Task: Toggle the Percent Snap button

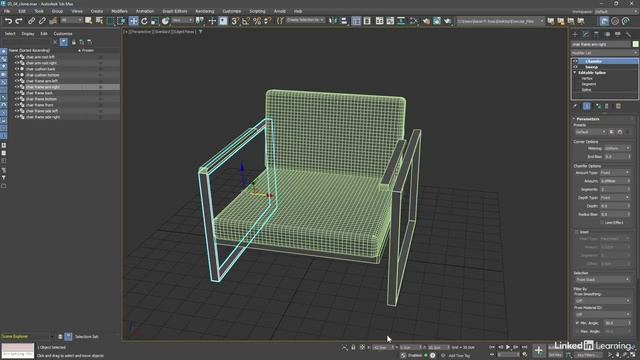Action: point(257,21)
